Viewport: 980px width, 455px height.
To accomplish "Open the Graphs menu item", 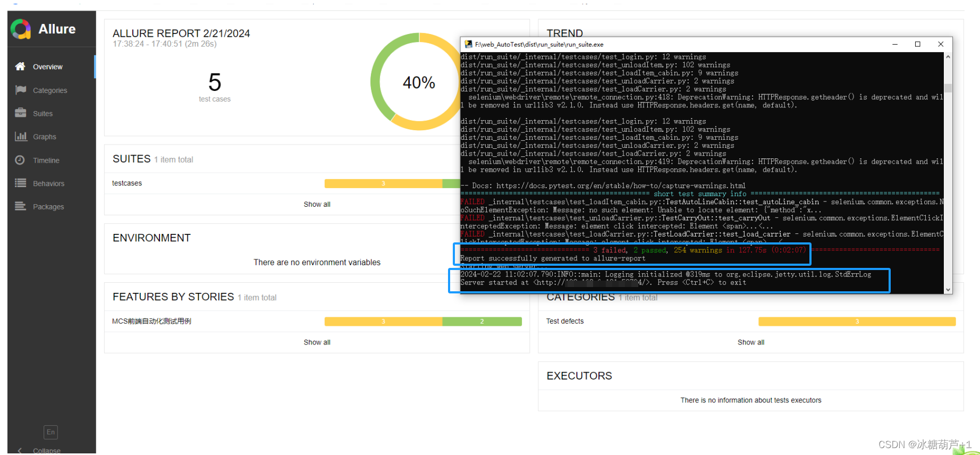I will tap(52, 137).
